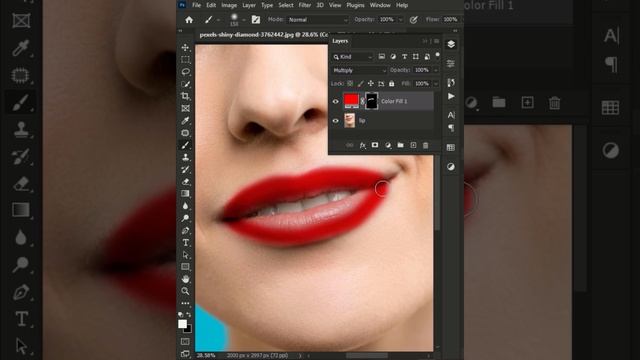The image size is (640, 360).
Task: Create a new group folder icon
Action: coord(400,145)
